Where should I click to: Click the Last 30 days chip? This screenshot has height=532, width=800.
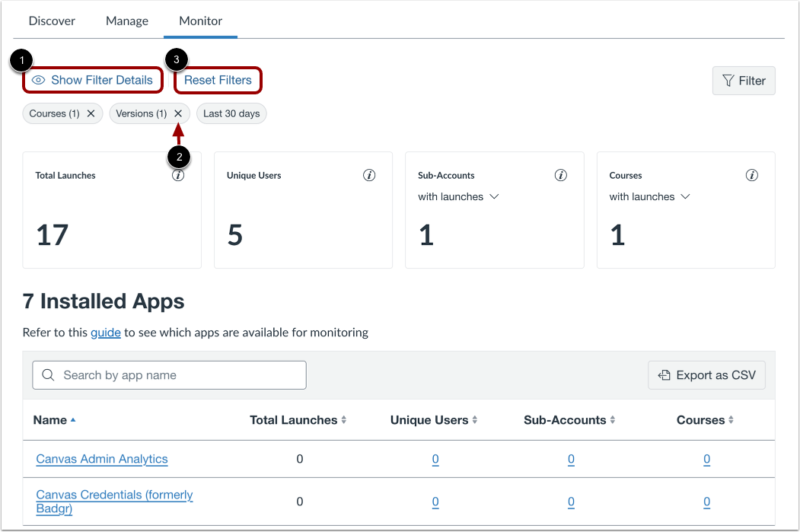[231, 113]
